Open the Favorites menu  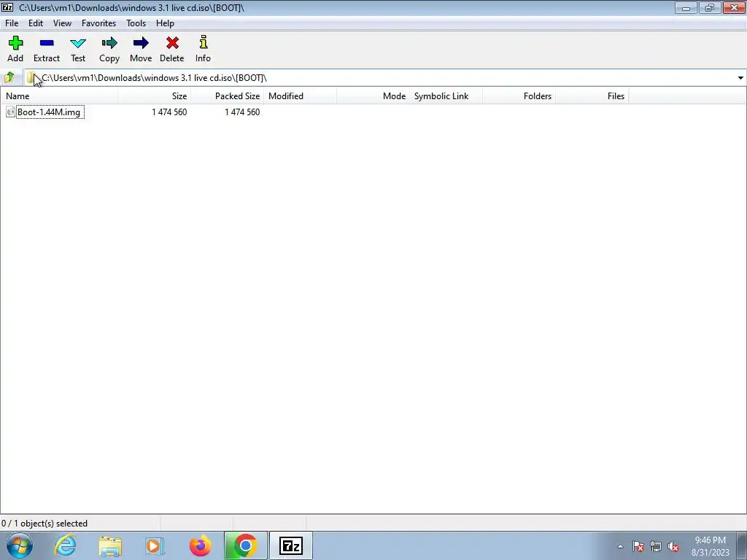[98, 23]
